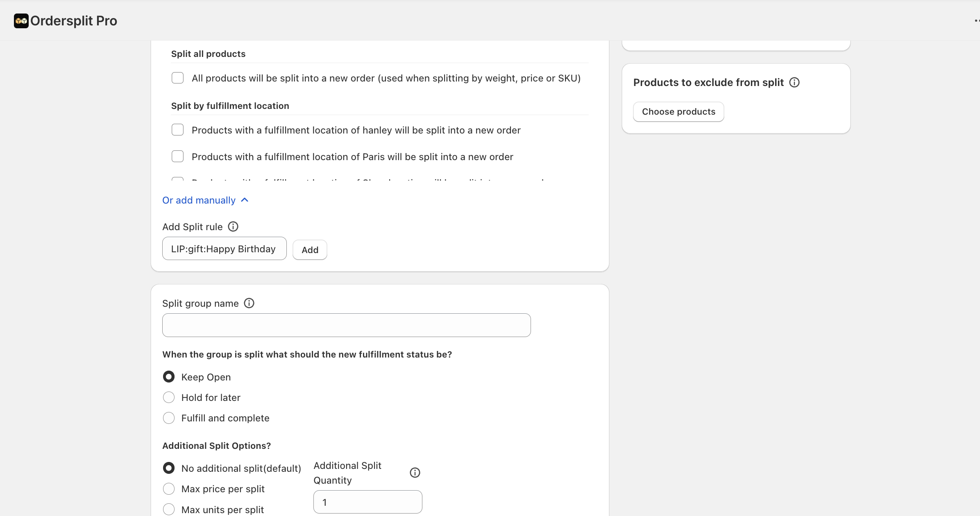Choose Max units per split

pos(169,509)
